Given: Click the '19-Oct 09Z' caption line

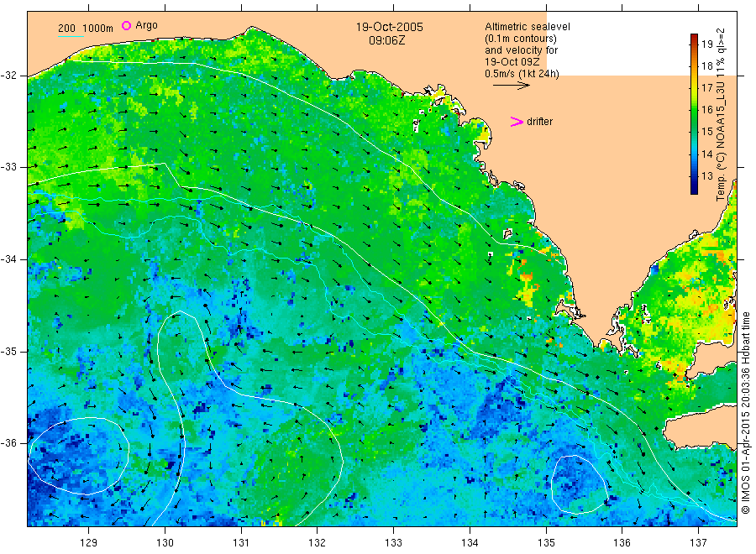Looking at the screenshot, I should 512,61.
